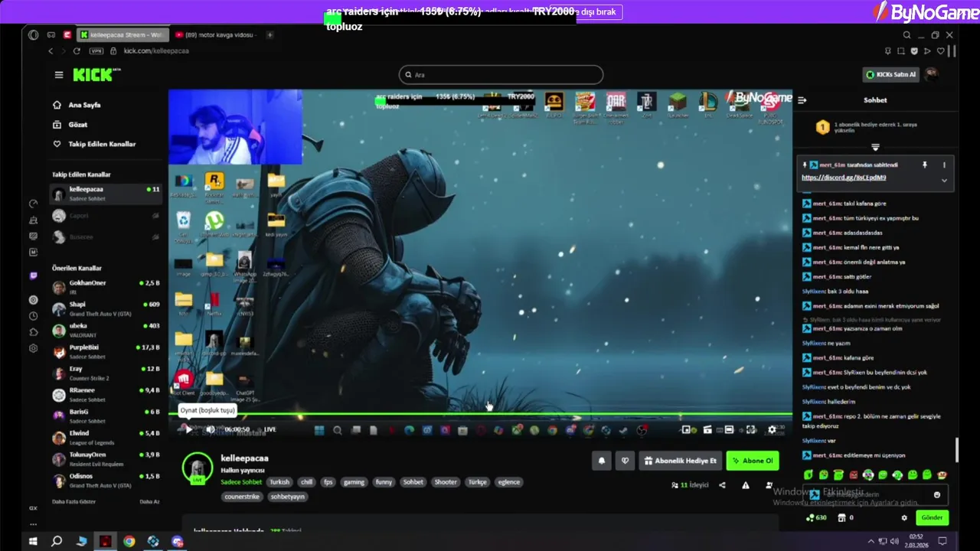This screenshot has height=551, width=980.
Task: Mute the stream volume speaker
Action: [x=211, y=429]
